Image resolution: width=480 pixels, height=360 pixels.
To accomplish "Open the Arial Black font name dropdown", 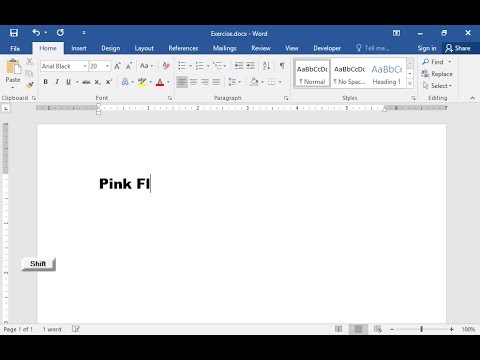I will click(85, 66).
